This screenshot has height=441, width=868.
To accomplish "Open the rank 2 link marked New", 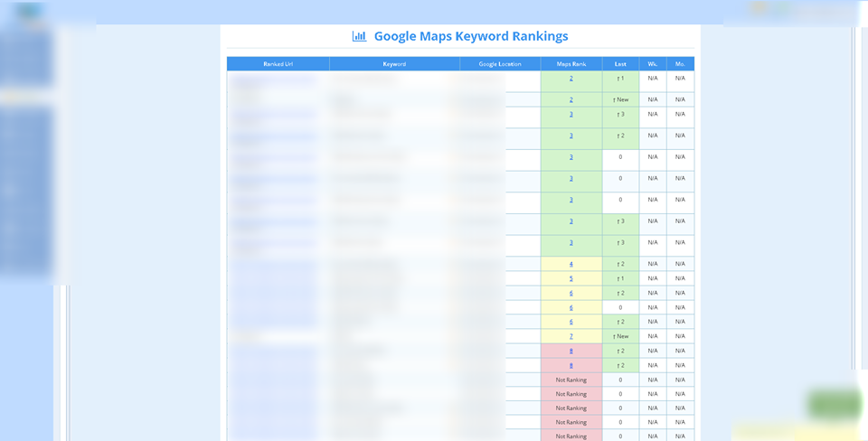I will pyautogui.click(x=571, y=99).
